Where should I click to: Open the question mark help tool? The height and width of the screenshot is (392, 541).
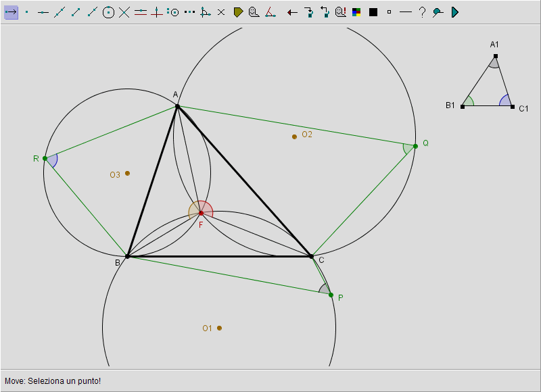coord(422,12)
